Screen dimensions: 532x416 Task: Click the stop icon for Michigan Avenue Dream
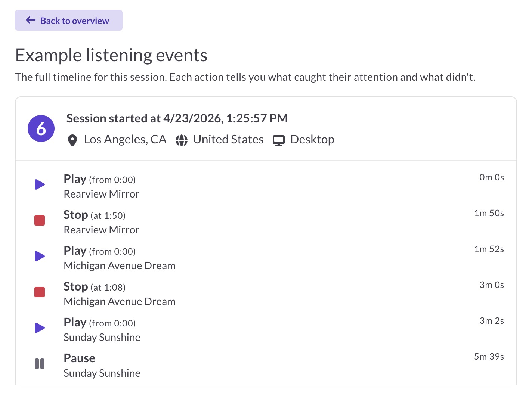click(x=40, y=292)
